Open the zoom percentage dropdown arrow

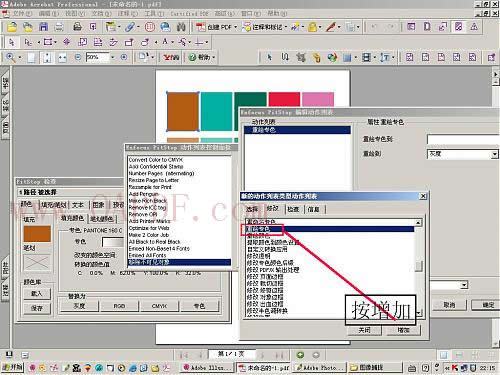[x=112, y=57]
